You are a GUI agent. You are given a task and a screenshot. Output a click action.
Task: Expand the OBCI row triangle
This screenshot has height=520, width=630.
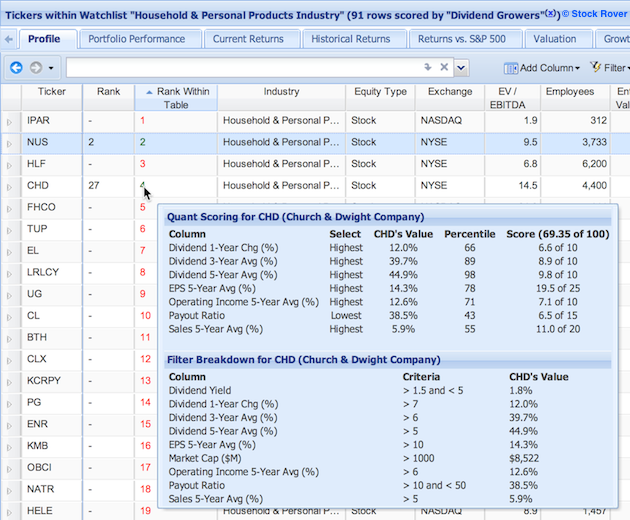(9, 469)
